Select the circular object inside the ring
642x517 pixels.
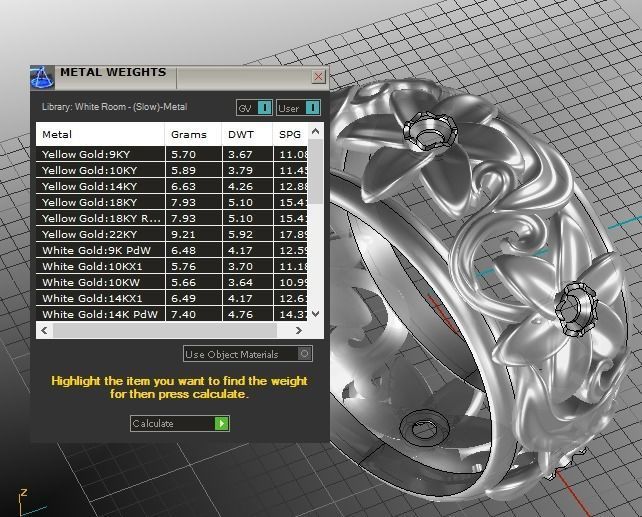click(x=425, y=429)
